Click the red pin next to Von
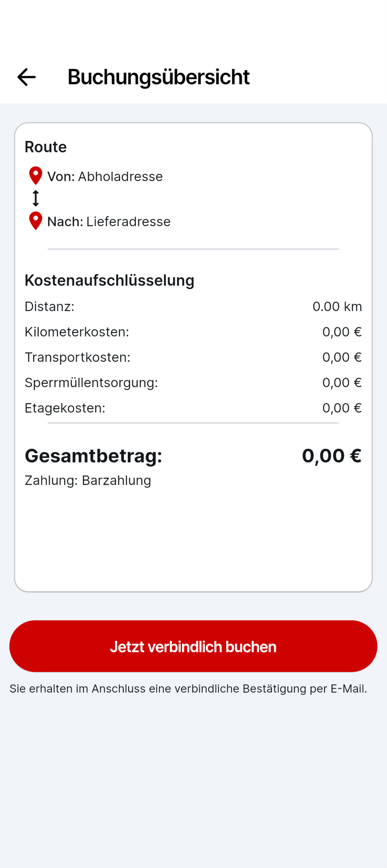 (x=36, y=175)
